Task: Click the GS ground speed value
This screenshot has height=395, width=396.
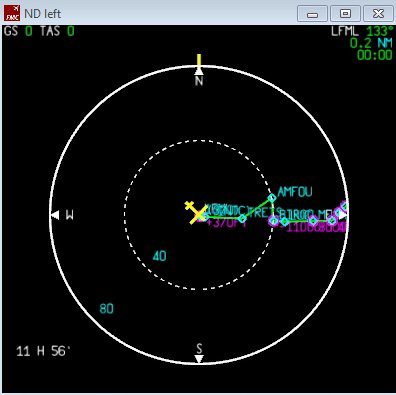Action: (29, 31)
